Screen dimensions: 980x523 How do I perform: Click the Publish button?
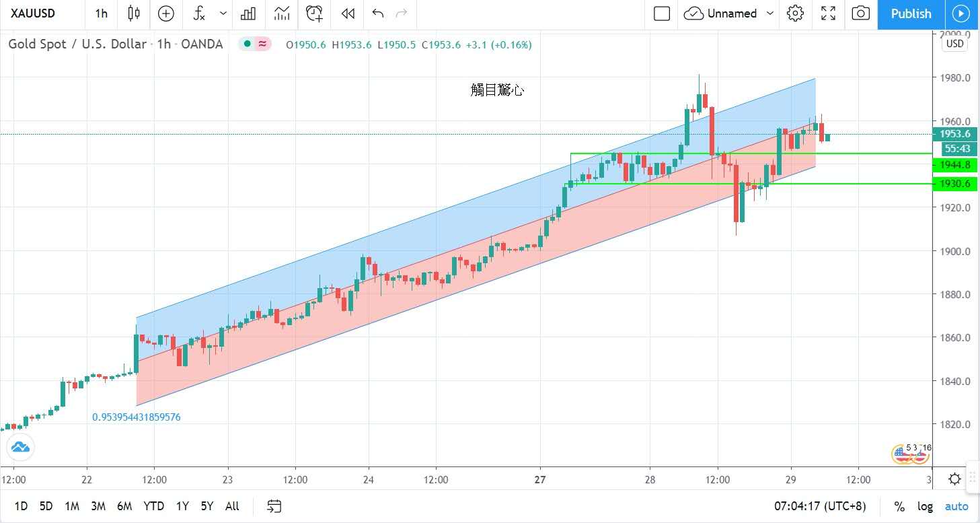click(x=911, y=13)
